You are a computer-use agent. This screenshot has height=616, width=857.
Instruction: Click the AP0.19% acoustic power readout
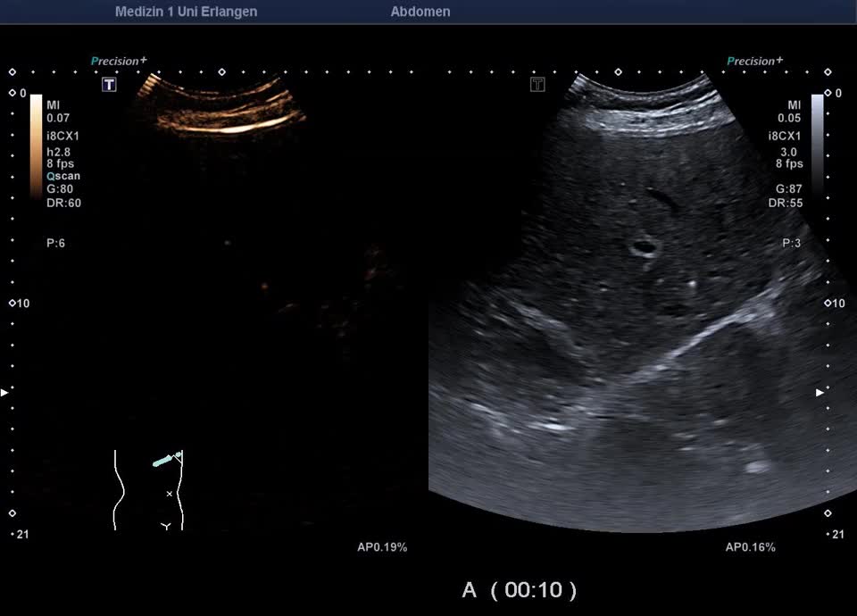pyautogui.click(x=382, y=547)
